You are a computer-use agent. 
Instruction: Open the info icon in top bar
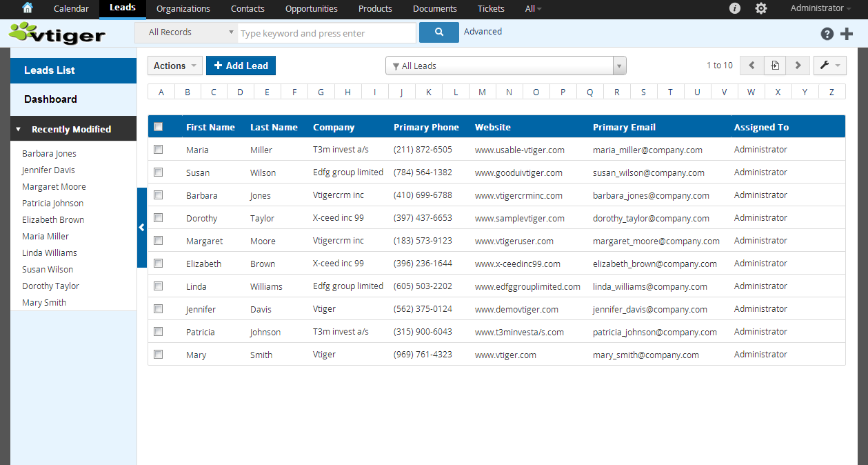tap(735, 8)
